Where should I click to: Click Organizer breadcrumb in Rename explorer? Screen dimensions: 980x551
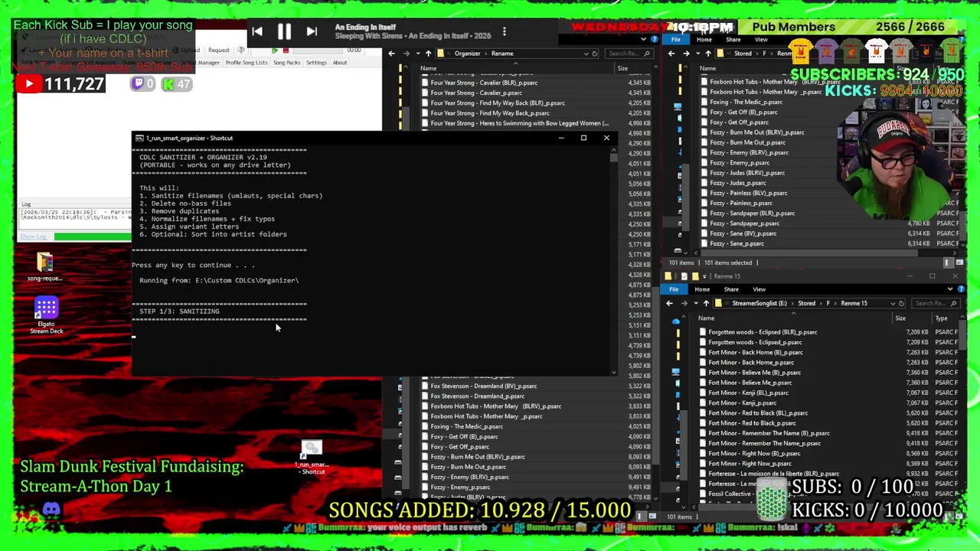[467, 54]
